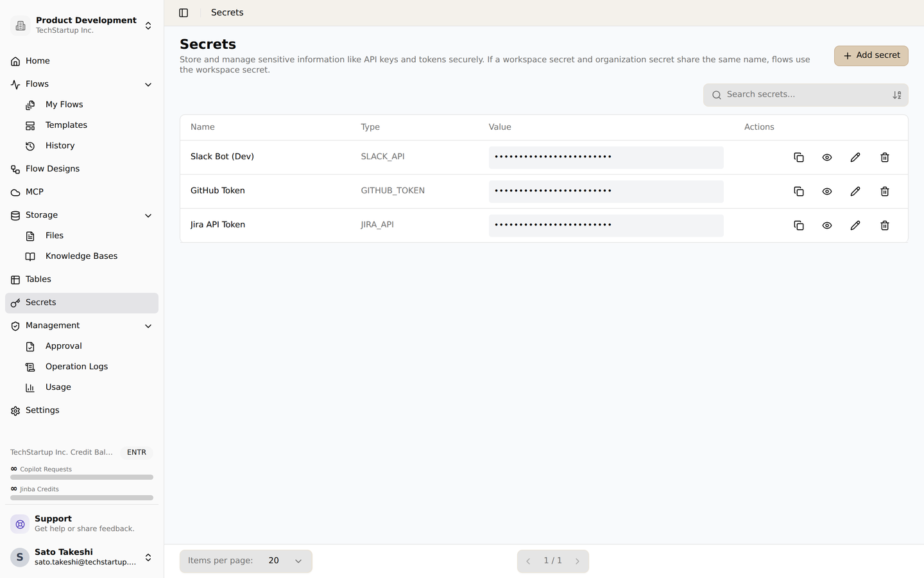Click the sort icon in search bar
This screenshot has width=924, height=578.
[897, 95]
